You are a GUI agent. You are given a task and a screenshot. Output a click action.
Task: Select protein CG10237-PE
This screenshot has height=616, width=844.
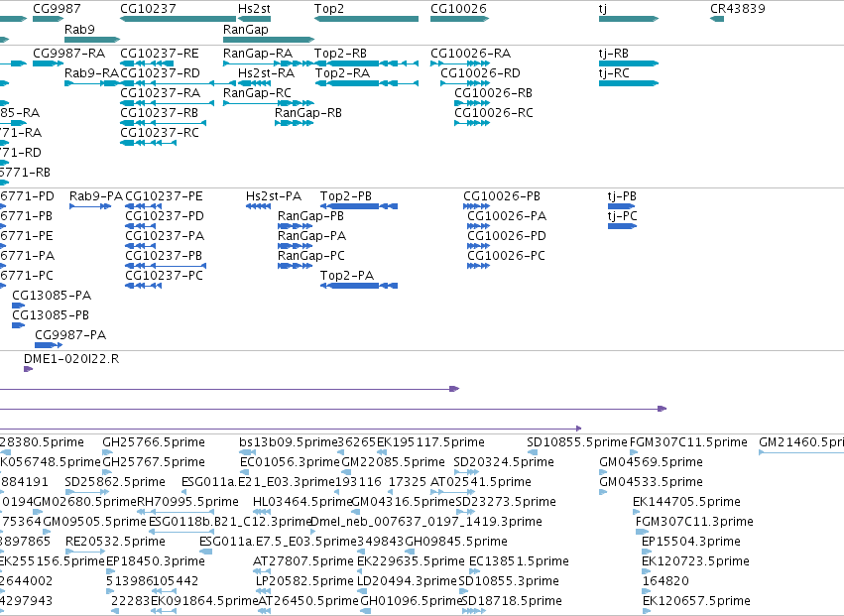165,196
